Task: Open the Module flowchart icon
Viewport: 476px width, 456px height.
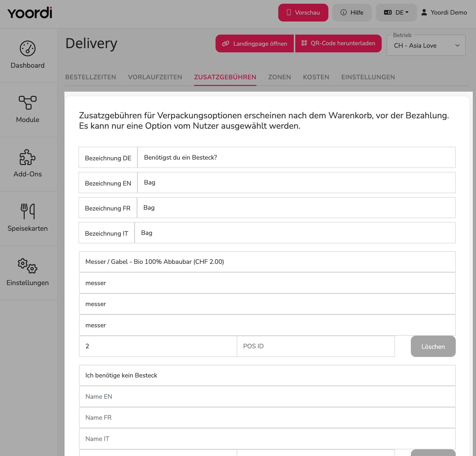Action: 28,103
